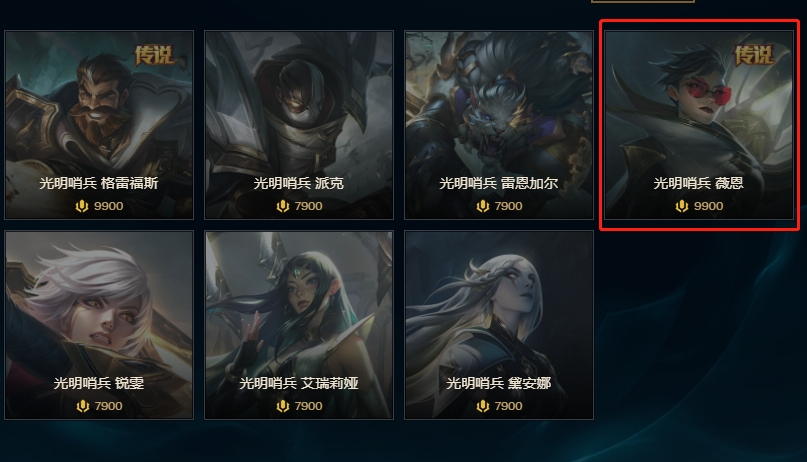Click the 传说 badge on the 薇恩 card
The height and width of the screenshot is (462, 807).
pyautogui.click(x=754, y=56)
